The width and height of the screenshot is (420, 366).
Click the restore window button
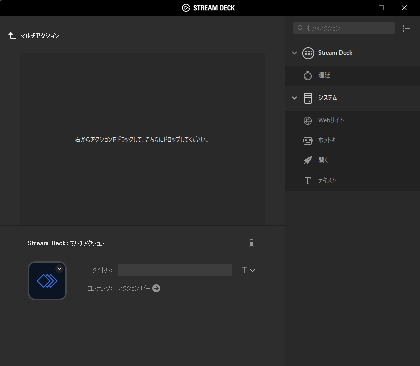[x=382, y=7]
